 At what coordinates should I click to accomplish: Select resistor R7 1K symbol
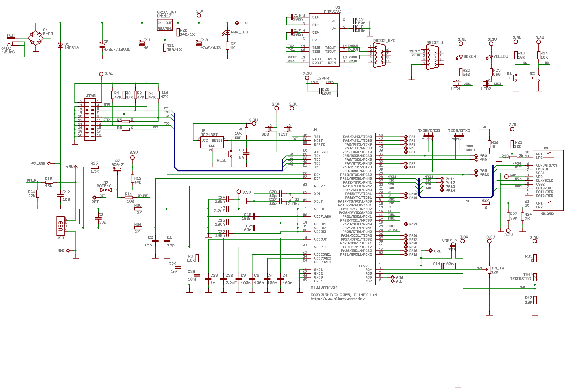click(227, 46)
